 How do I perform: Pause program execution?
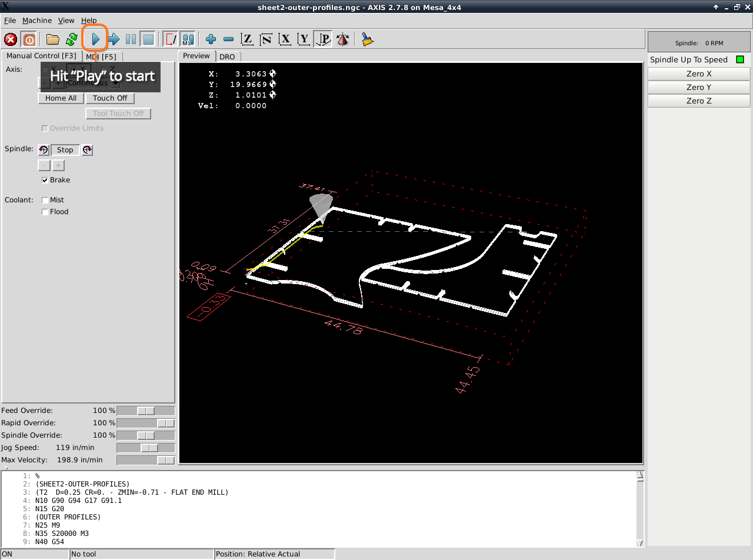point(131,39)
